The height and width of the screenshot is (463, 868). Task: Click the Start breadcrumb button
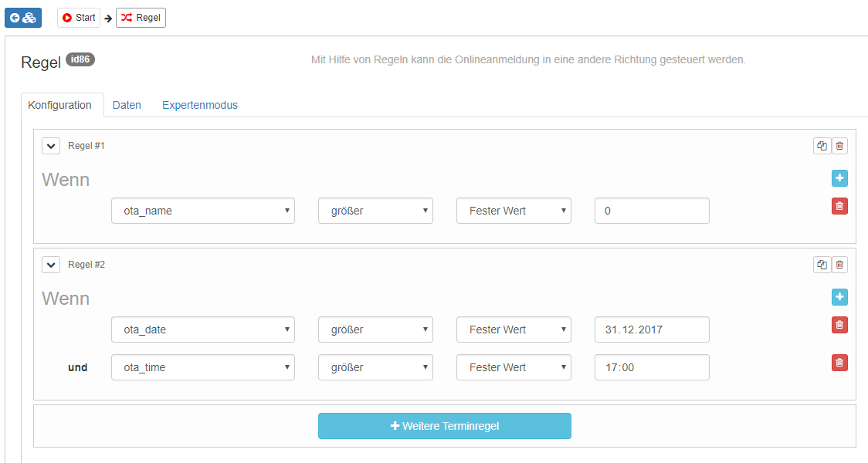point(79,18)
